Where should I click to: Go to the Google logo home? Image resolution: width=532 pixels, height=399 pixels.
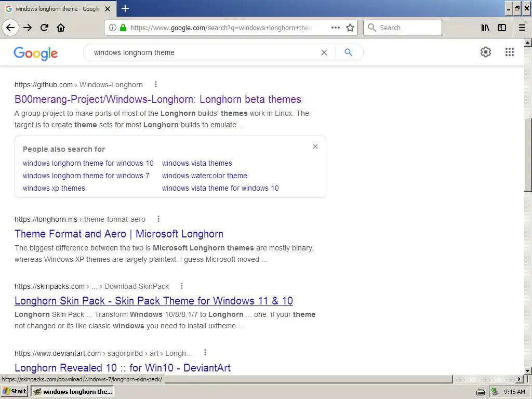tap(36, 54)
